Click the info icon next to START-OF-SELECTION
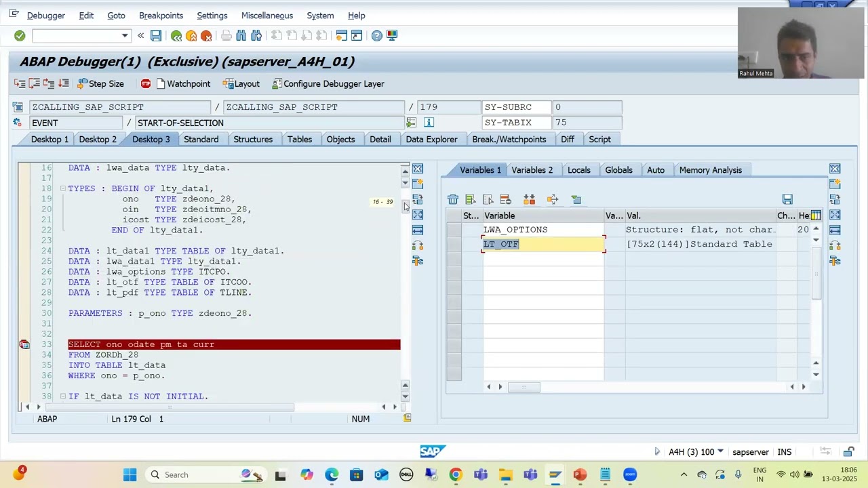Screen dimensions: 868x488 (x=429, y=123)
